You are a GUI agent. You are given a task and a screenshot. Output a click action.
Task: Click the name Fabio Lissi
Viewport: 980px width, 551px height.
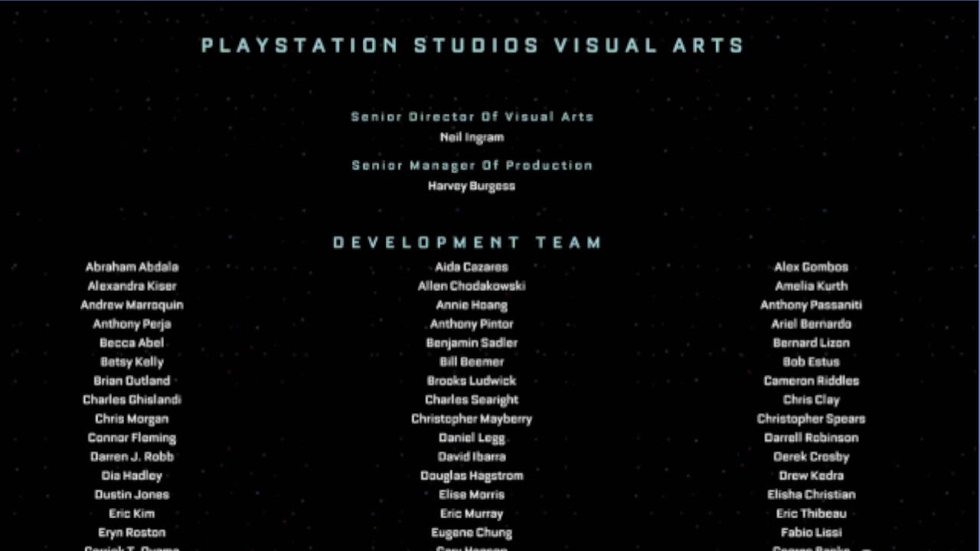click(x=811, y=533)
